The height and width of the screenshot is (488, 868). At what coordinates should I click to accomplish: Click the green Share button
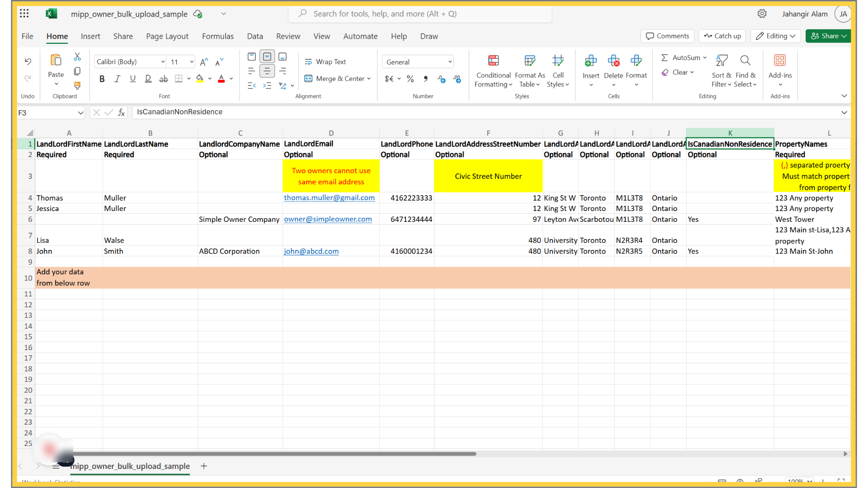pyautogui.click(x=828, y=36)
